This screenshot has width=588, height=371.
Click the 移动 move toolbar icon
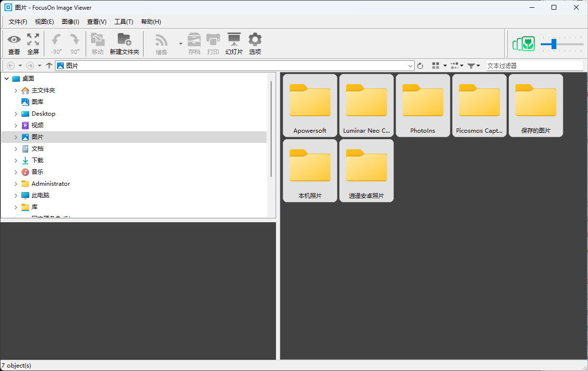tap(98, 44)
